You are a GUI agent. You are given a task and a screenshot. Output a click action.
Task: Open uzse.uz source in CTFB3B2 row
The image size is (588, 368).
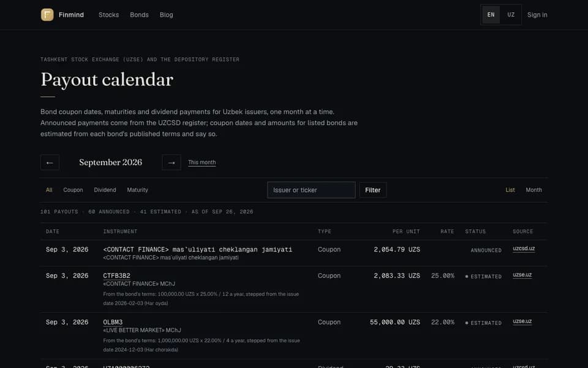pos(522,275)
